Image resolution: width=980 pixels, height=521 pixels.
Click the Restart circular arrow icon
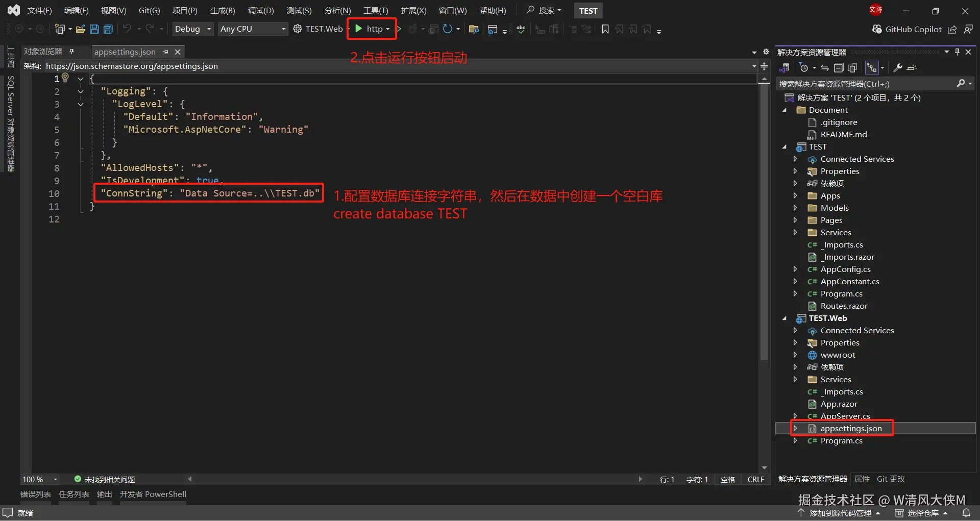447,29
